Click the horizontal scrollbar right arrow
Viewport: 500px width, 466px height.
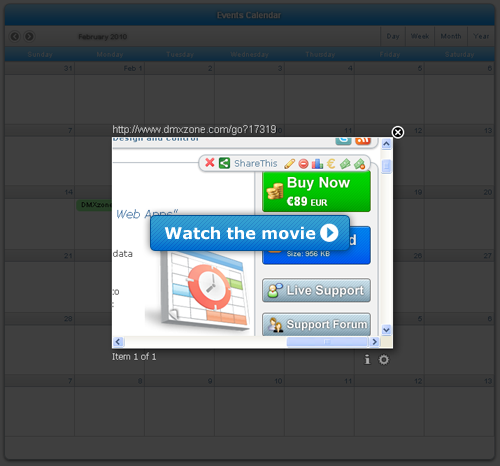(374, 342)
